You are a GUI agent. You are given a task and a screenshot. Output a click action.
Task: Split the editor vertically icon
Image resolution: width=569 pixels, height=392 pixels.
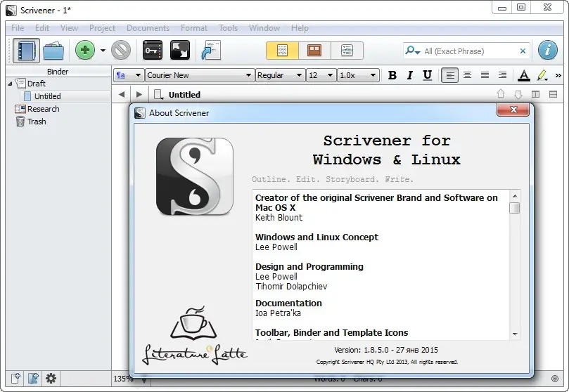(x=536, y=95)
